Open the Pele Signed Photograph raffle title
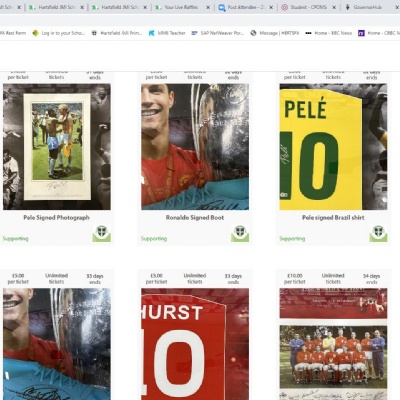The image size is (400, 400). point(56,218)
